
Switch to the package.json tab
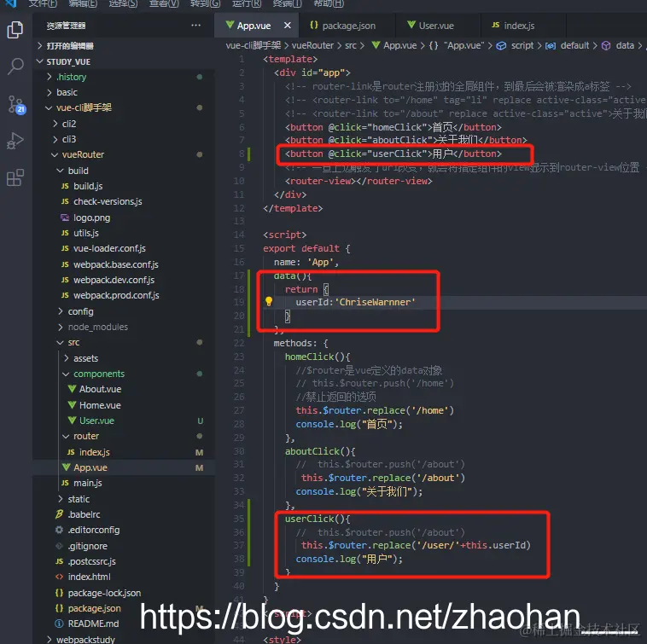point(342,26)
